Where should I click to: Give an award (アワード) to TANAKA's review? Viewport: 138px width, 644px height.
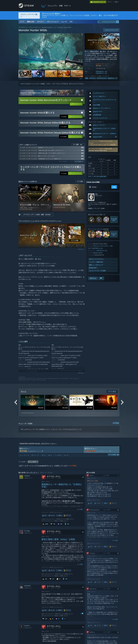[x=67, y=516]
